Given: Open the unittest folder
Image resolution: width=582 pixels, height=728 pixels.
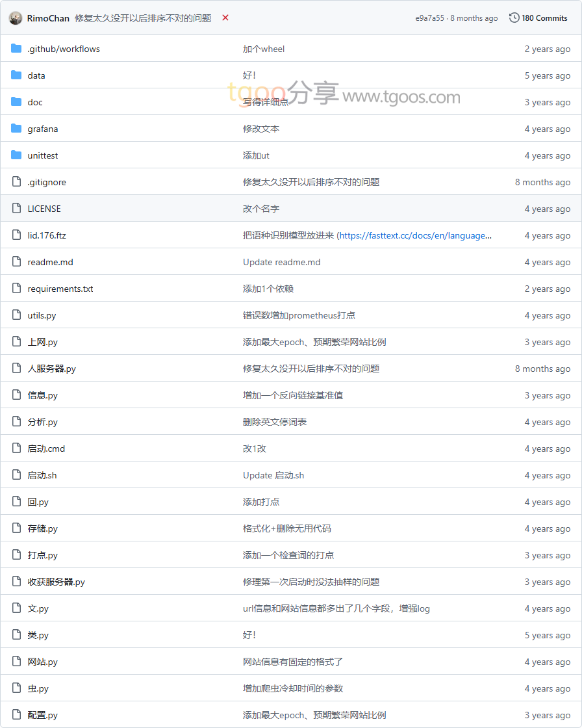Looking at the screenshot, I should [43, 155].
